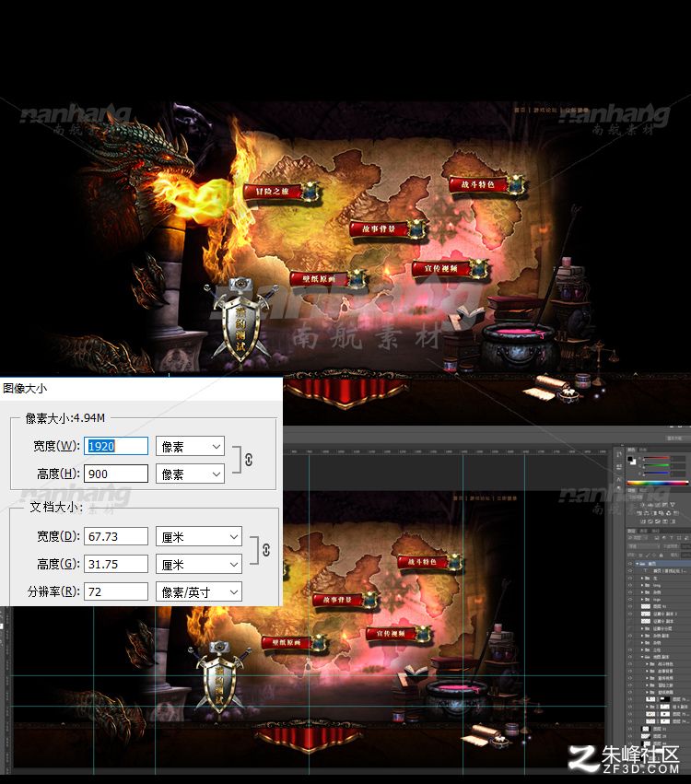
Task: Toggle visibility of 故事背景 layer group
Action: (630, 671)
